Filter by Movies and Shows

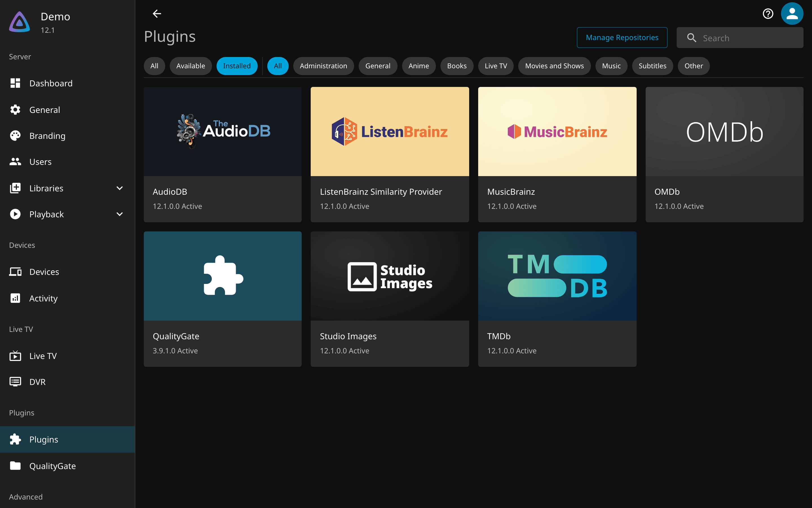pyautogui.click(x=554, y=66)
